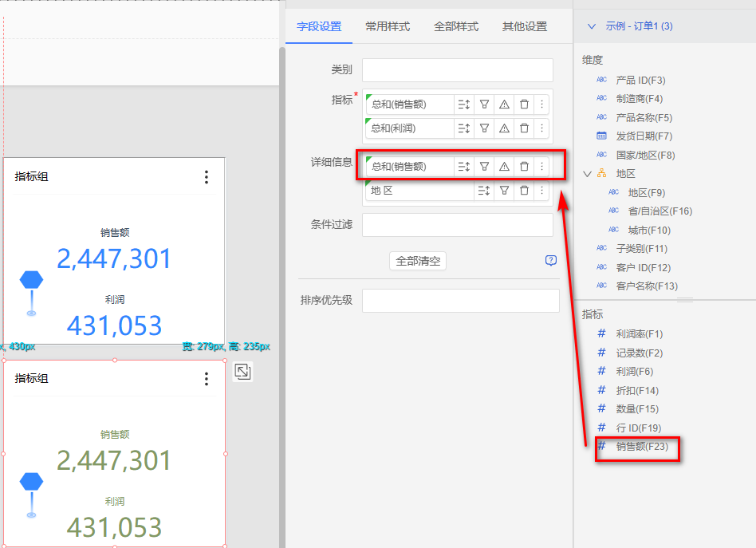Click the 类别 input box
Image resolution: width=756 pixels, height=548 pixels.
(457, 70)
